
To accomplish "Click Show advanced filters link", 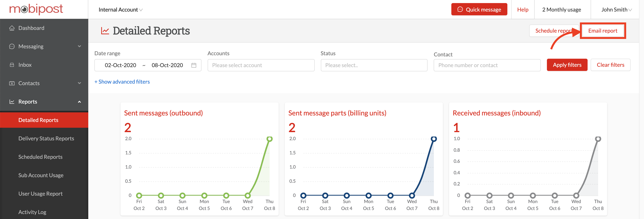I will point(122,82).
